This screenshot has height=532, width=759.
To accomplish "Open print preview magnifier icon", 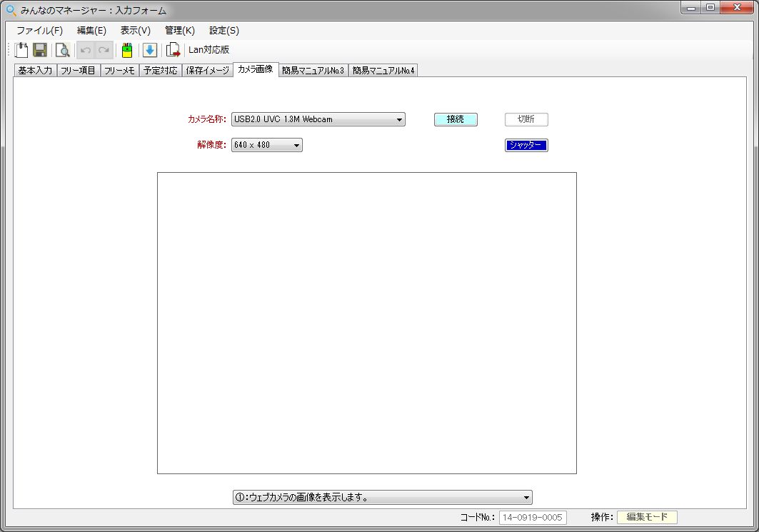I will click(x=62, y=50).
